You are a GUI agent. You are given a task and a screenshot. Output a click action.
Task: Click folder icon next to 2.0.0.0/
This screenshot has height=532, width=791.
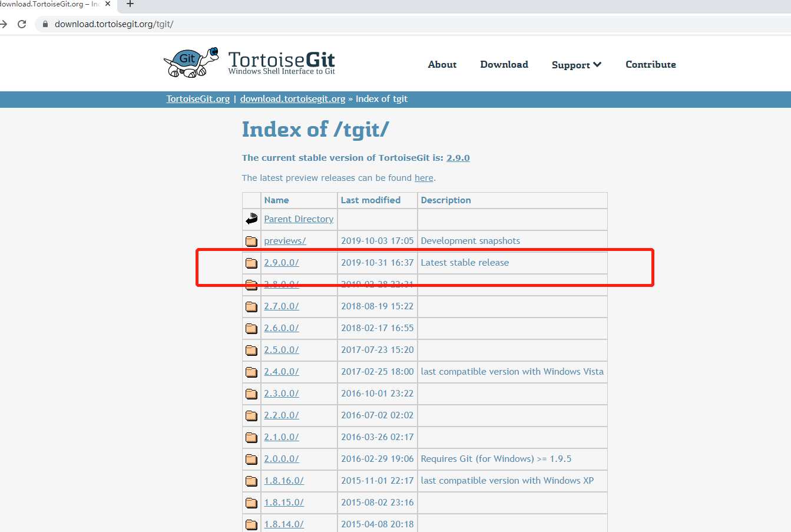click(x=251, y=459)
